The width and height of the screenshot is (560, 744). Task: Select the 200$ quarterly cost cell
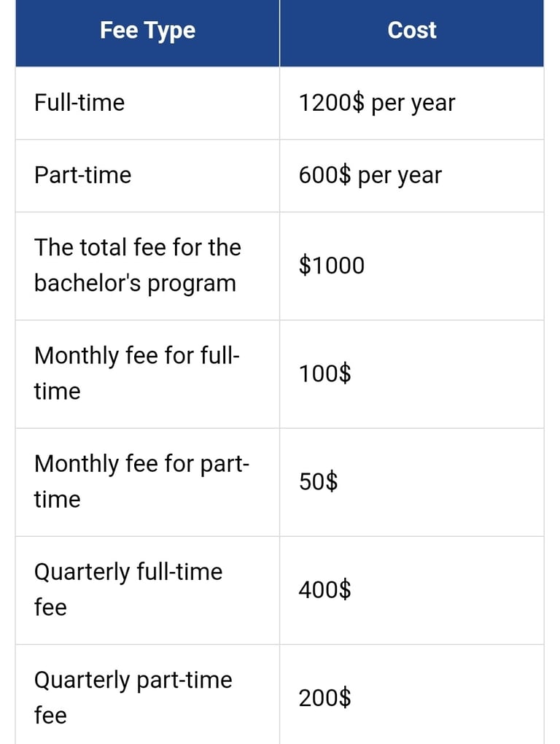pos(324,698)
